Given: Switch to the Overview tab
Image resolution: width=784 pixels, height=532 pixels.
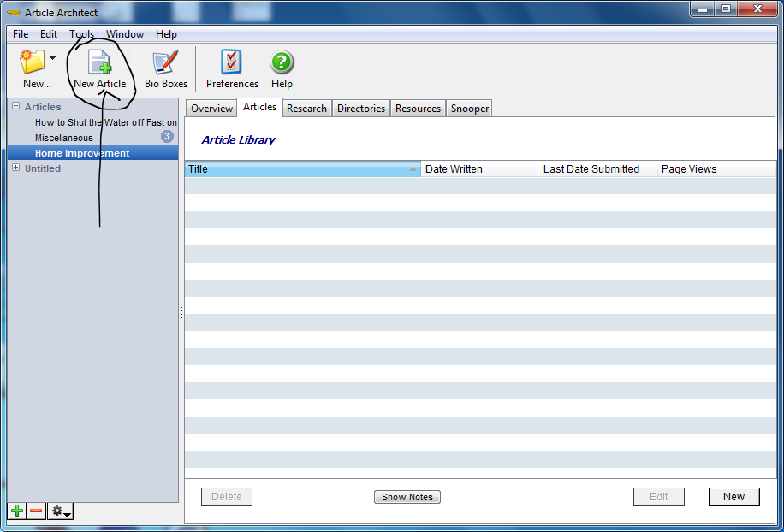Looking at the screenshot, I should point(211,109).
